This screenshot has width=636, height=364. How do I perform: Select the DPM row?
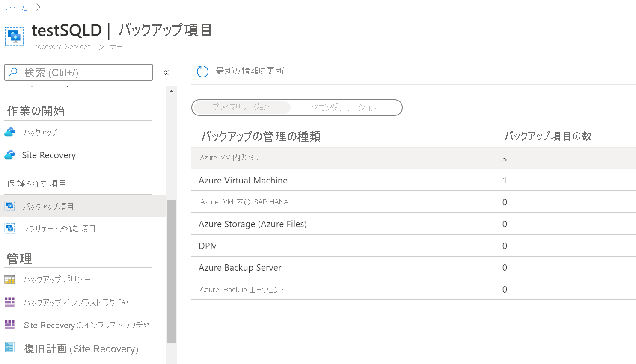point(413,246)
